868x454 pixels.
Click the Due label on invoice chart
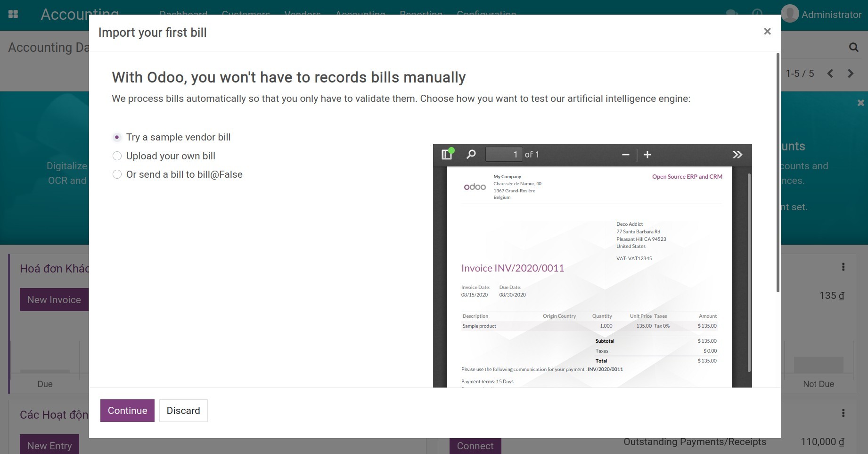point(45,384)
